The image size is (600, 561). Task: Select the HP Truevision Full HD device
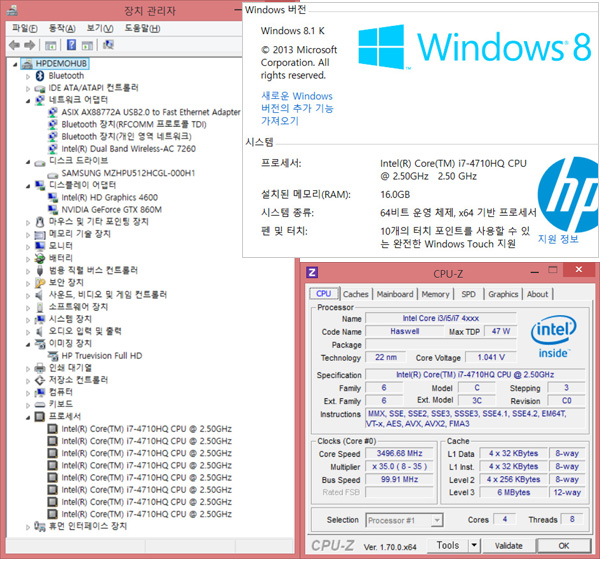(x=102, y=356)
